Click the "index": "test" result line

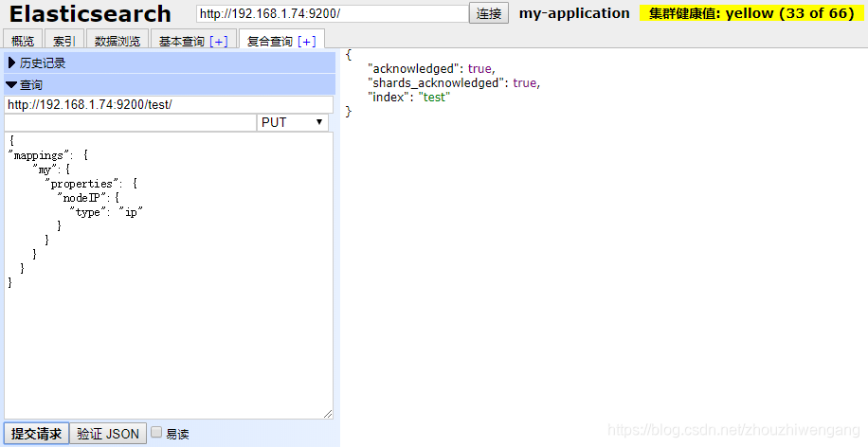click(409, 98)
